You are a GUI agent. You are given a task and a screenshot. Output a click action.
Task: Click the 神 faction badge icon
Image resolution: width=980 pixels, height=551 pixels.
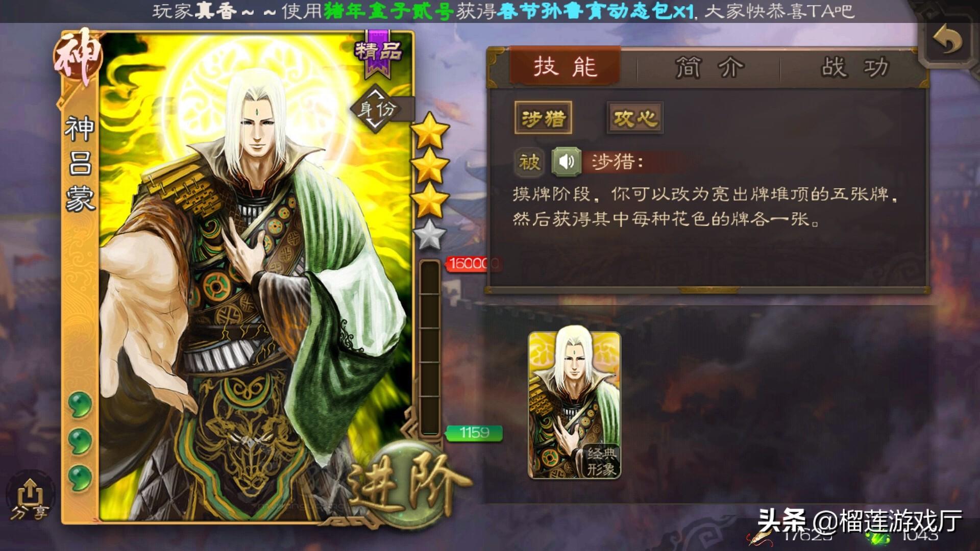click(x=79, y=60)
